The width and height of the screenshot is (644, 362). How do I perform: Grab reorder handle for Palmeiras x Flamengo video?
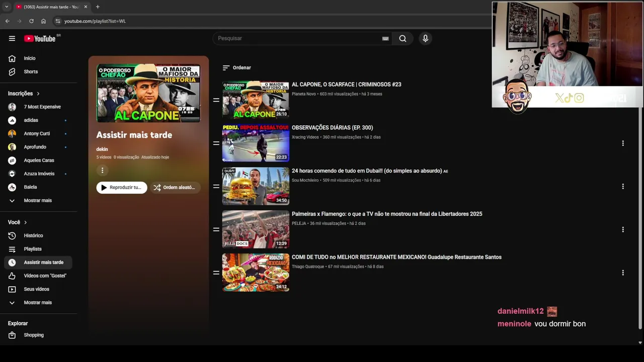pyautogui.click(x=216, y=229)
